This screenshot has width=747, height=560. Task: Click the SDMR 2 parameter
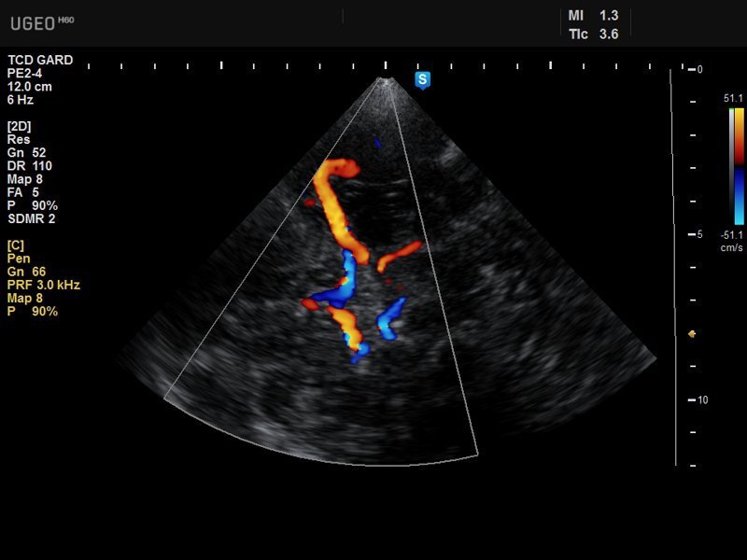[33, 218]
